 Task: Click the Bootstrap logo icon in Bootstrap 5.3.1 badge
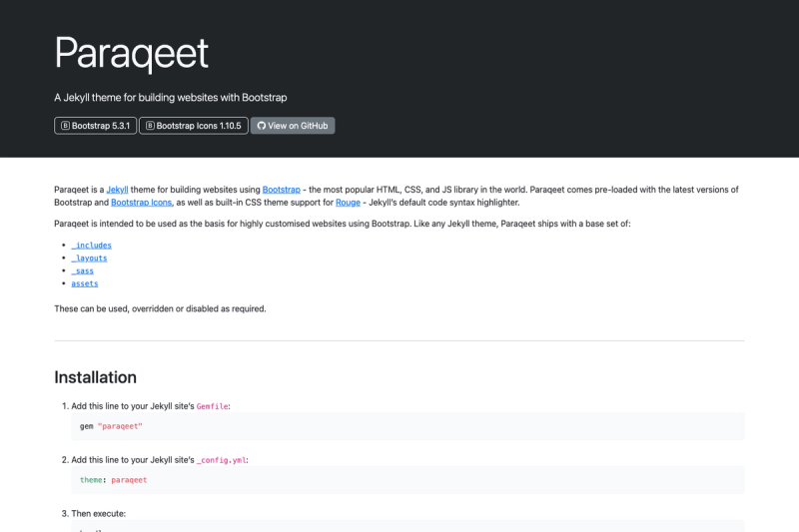(x=65, y=126)
